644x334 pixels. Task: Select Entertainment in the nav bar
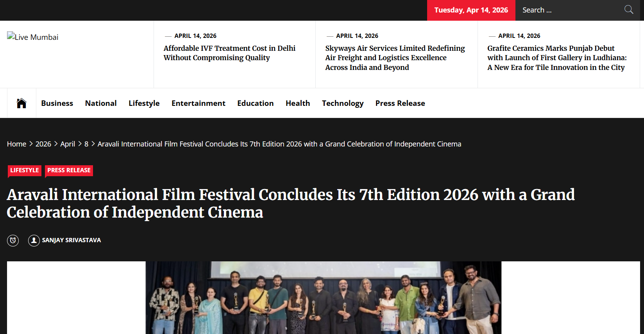click(x=198, y=103)
